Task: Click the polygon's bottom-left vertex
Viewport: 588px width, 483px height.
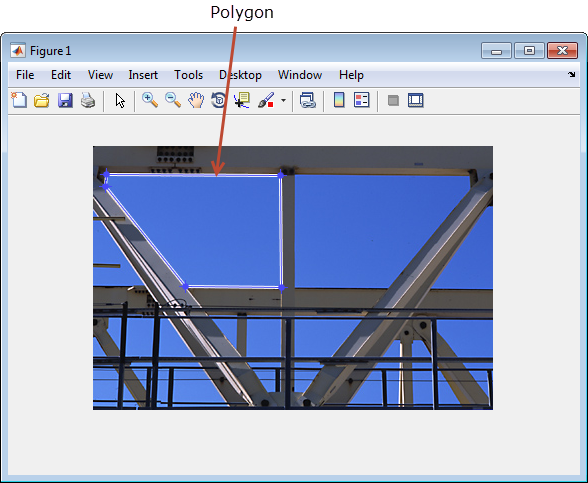Action: [x=184, y=286]
